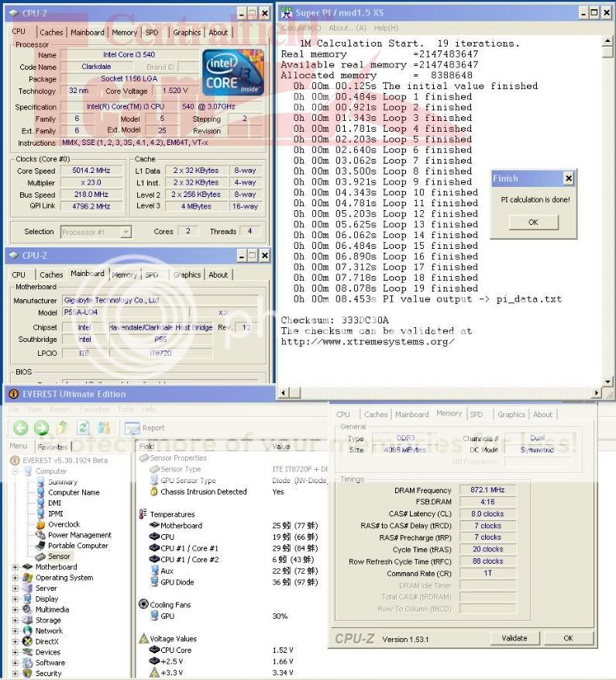Click OK button in CPU-Z memory window

[568, 638]
